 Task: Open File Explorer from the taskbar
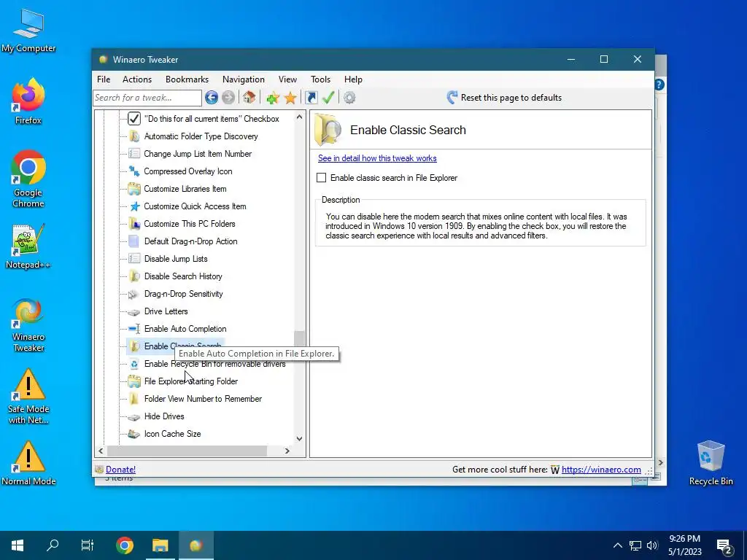tap(160, 545)
